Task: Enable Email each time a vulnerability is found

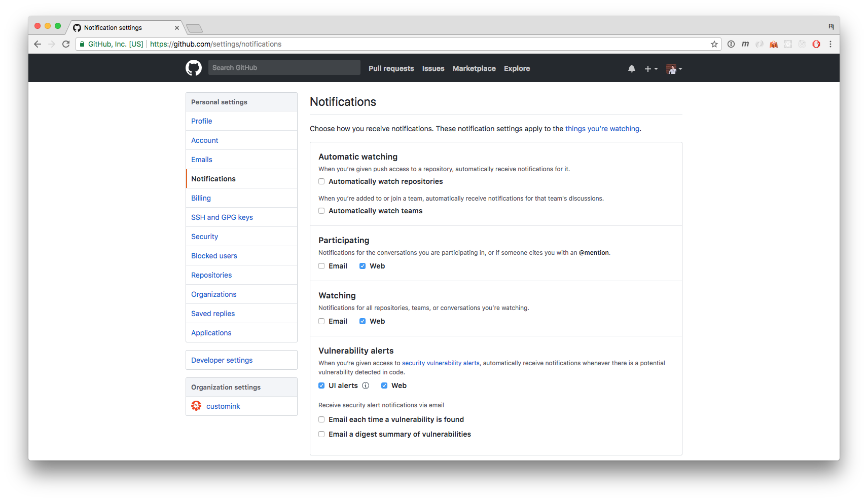Action: (x=321, y=419)
